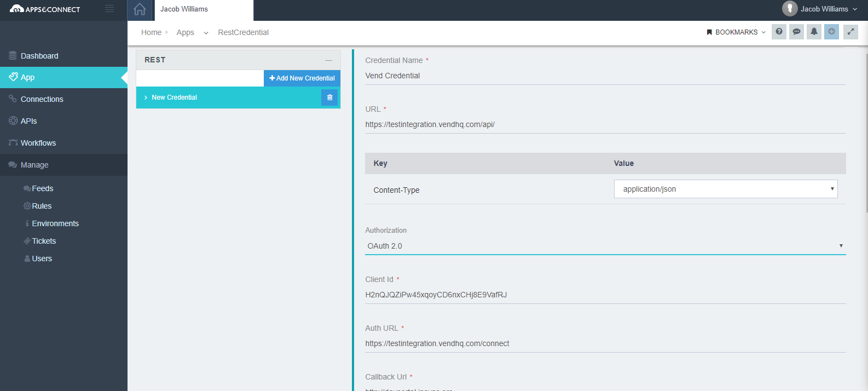The image size is (868, 391).
Task: Click the Workflows icon in sidebar
Action: pyautogui.click(x=13, y=142)
